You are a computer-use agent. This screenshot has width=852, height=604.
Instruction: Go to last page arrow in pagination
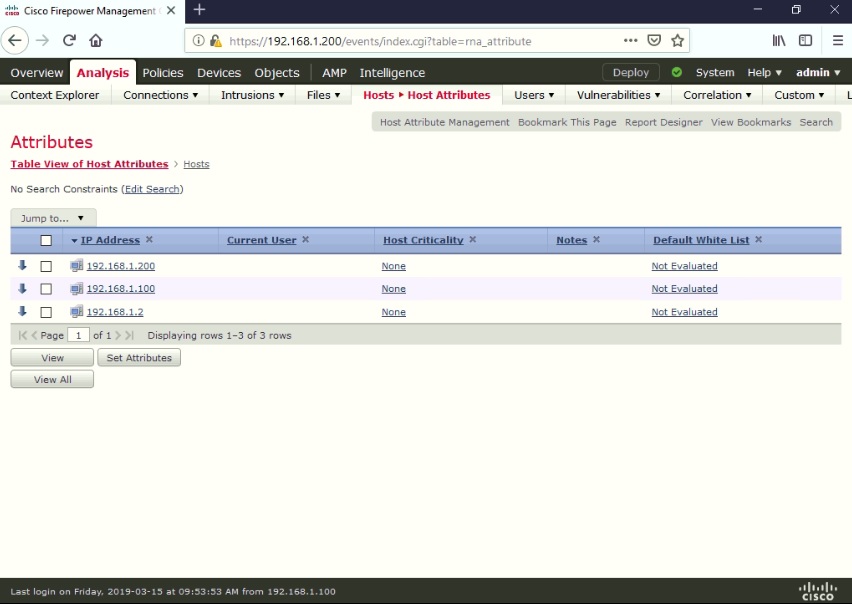(129, 335)
